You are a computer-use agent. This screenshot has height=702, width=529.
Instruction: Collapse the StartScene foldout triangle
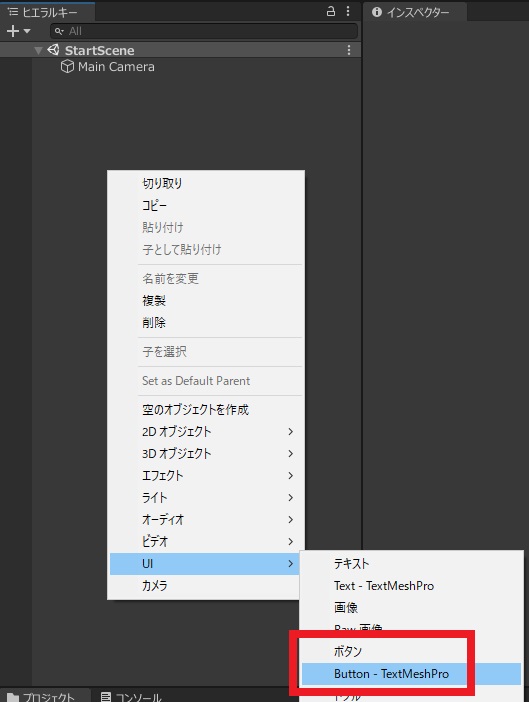click(x=38, y=51)
